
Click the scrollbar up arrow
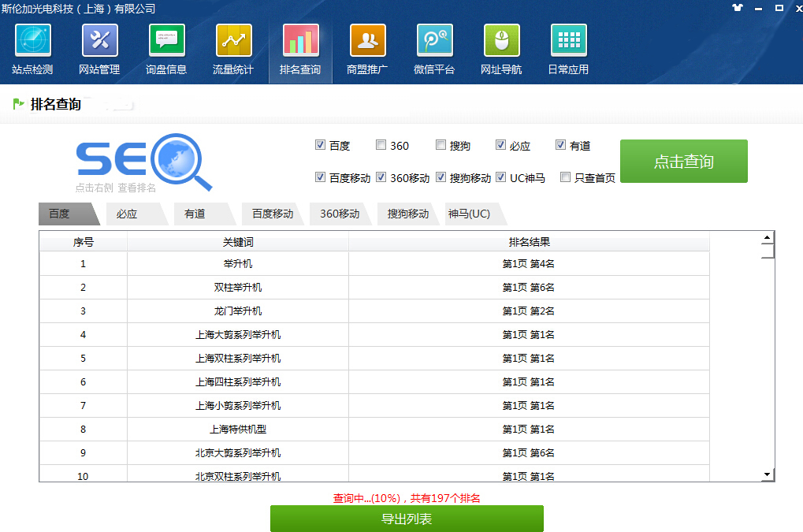767,237
